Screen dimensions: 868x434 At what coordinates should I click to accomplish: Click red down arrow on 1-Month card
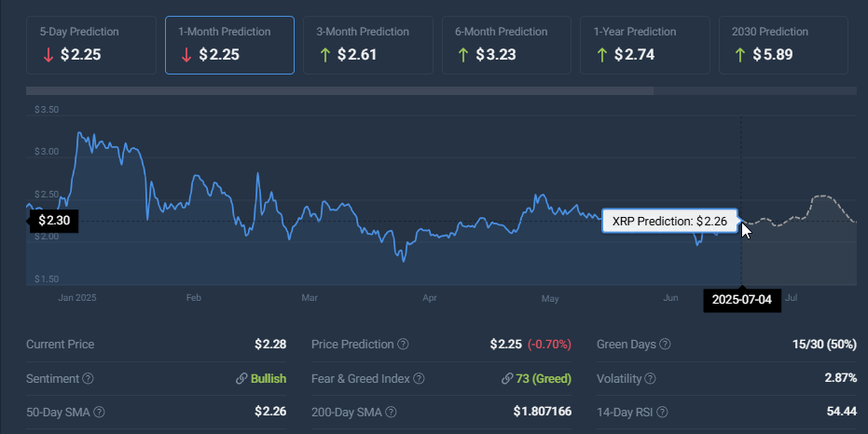186,55
